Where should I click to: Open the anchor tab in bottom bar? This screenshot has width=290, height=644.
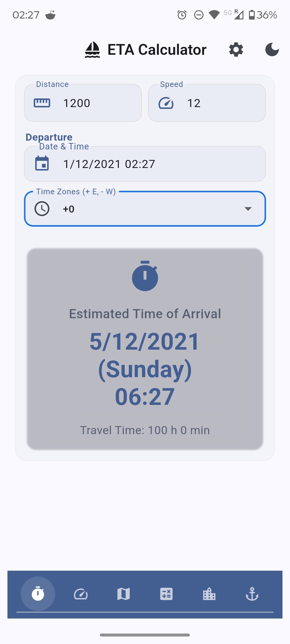252,594
